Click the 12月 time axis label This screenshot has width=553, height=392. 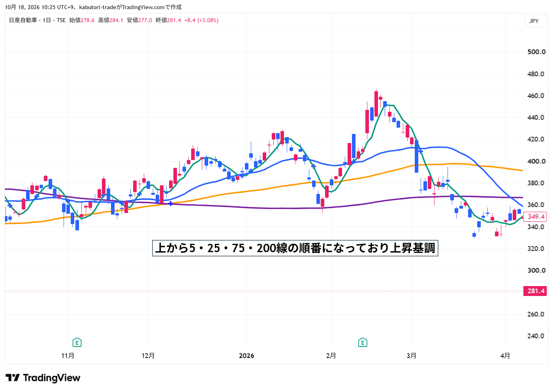tap(148, 356)
